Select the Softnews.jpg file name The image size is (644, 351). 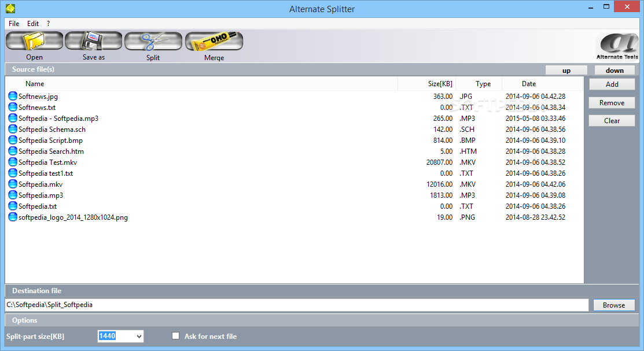[x=38, y=97]
